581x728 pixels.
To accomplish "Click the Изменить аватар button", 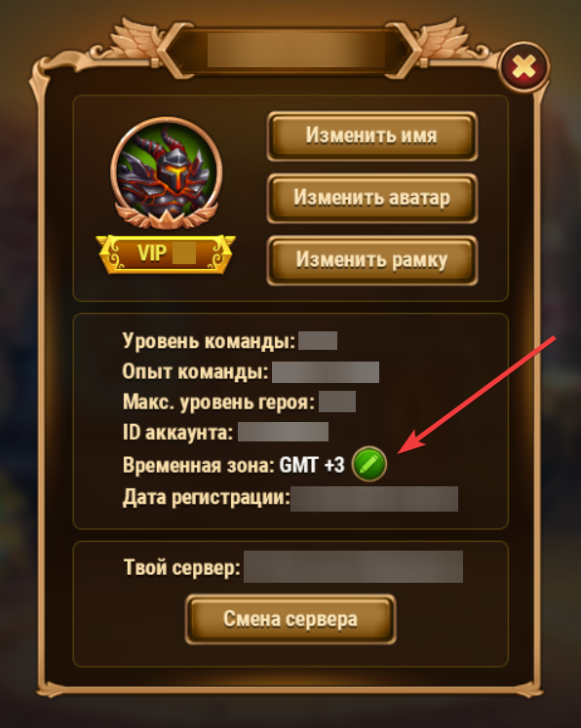I will click(x=372, y=198).
